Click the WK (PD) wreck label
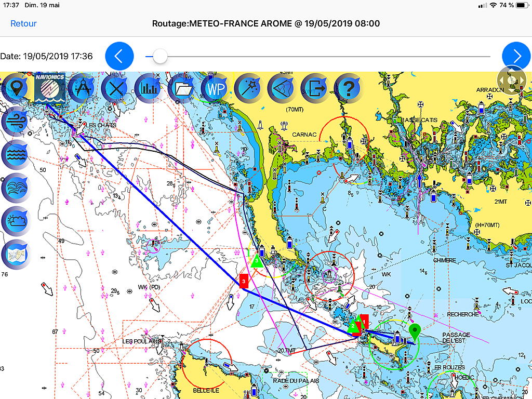 [x=149, y=287]
